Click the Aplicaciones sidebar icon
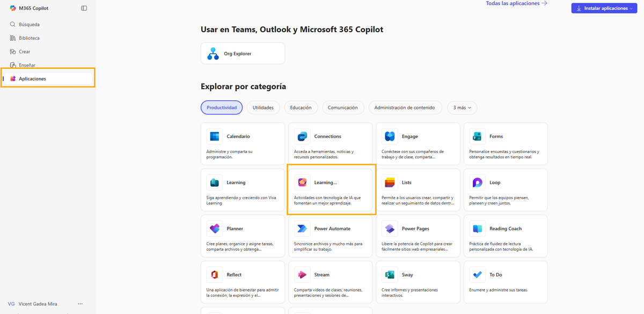644x314 pixels. 13,79
